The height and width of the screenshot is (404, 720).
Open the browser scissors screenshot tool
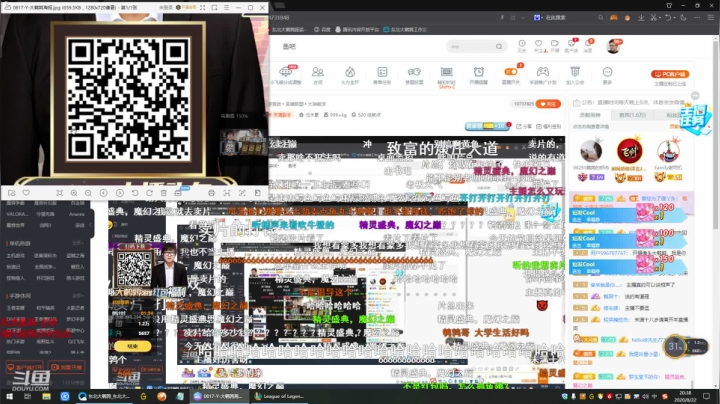653,17
